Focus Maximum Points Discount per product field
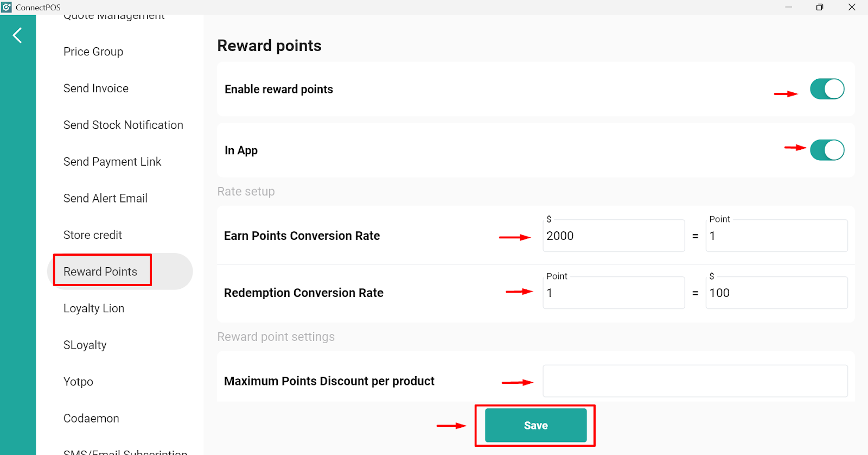This screenshot has width=868, height=455. (x=695, y=381)
